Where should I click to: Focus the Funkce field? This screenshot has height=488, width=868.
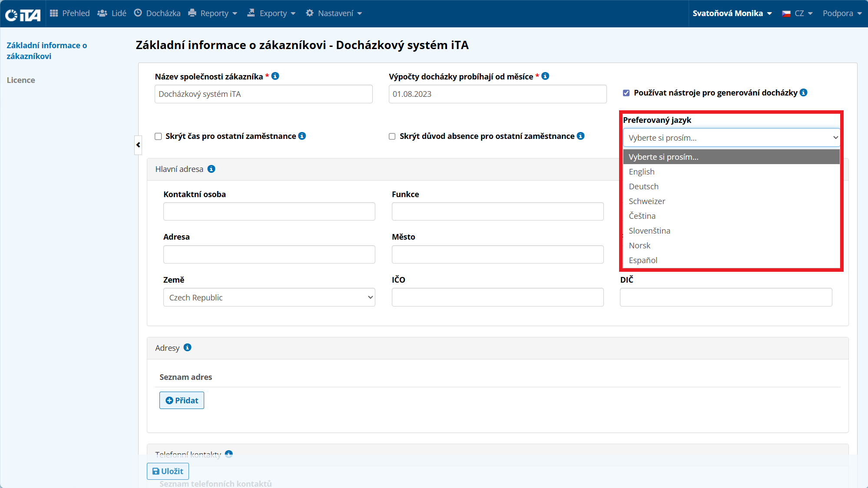498,211
